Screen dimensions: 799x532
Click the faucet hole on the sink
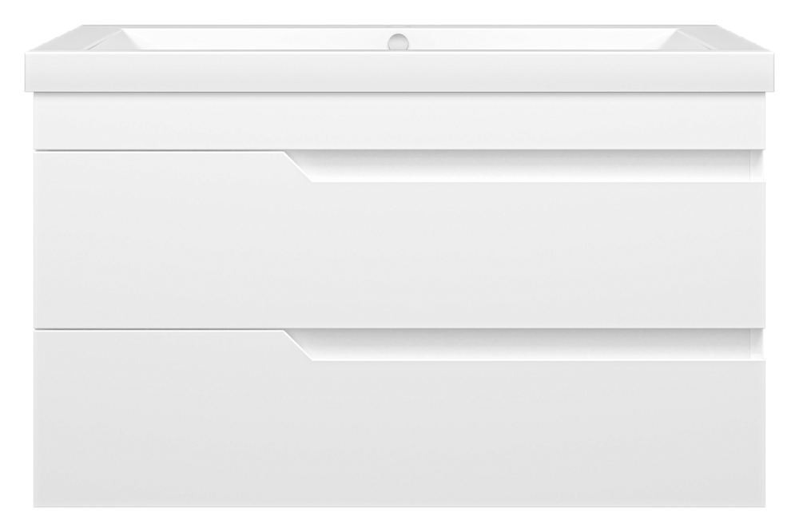[397, 42]
